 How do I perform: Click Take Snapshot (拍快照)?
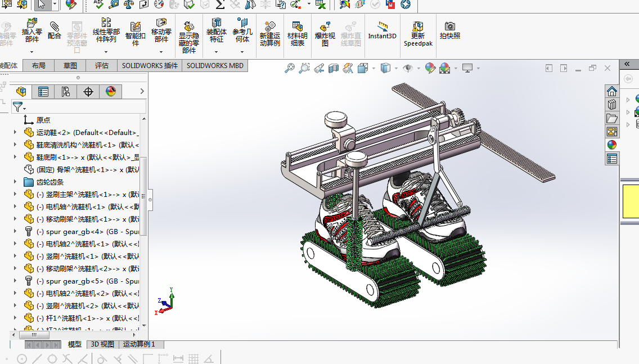[x=450, y=30]
